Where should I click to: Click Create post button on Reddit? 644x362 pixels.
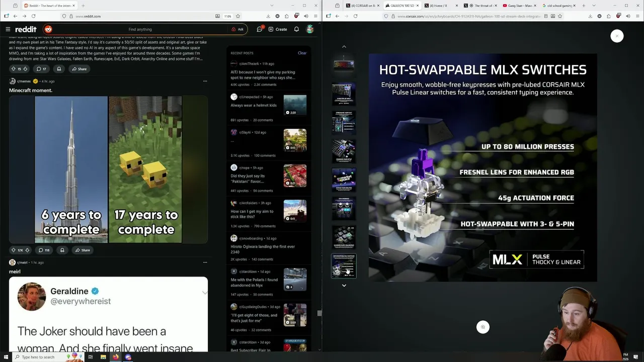tap(278, 29)
